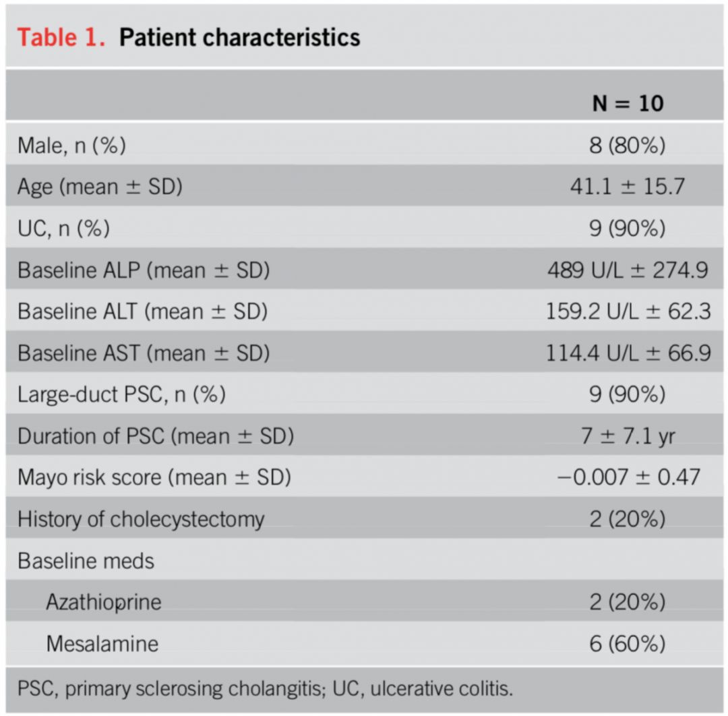Click the Large-duct PSC row label
The image size is (728, 716).
coord(121,395)
